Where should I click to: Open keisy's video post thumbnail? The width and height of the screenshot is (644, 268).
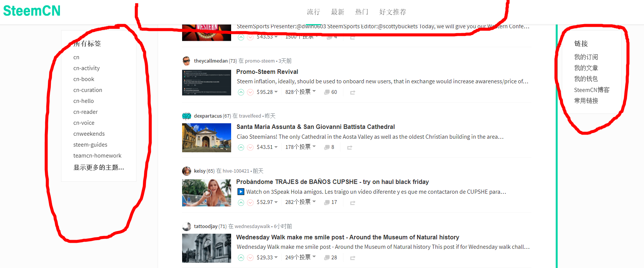(207, 193)
